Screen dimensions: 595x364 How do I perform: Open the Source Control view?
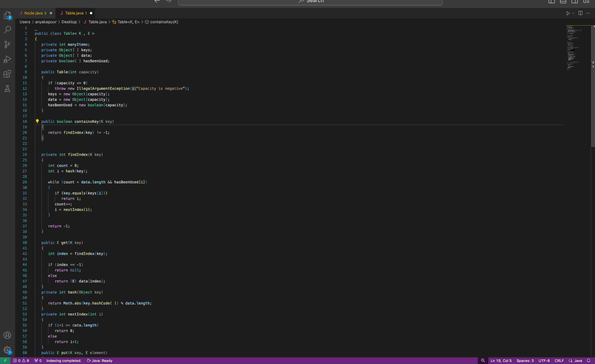click(7, 44)
